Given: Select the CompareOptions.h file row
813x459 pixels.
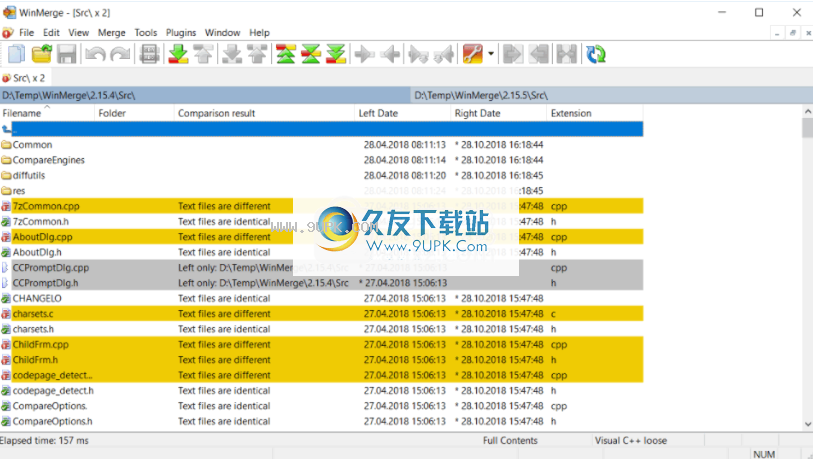Looking at the screenshot, I should [x=321, y=421].
